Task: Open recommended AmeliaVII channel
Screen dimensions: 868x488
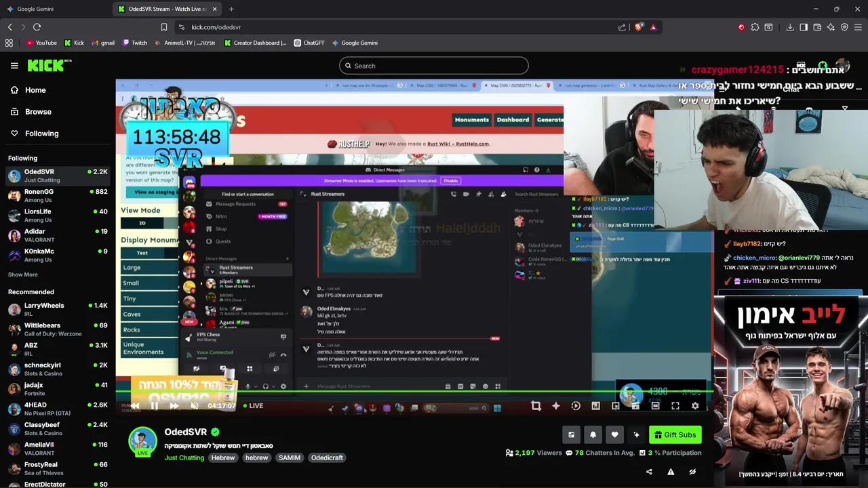Action: click(57, 449)
